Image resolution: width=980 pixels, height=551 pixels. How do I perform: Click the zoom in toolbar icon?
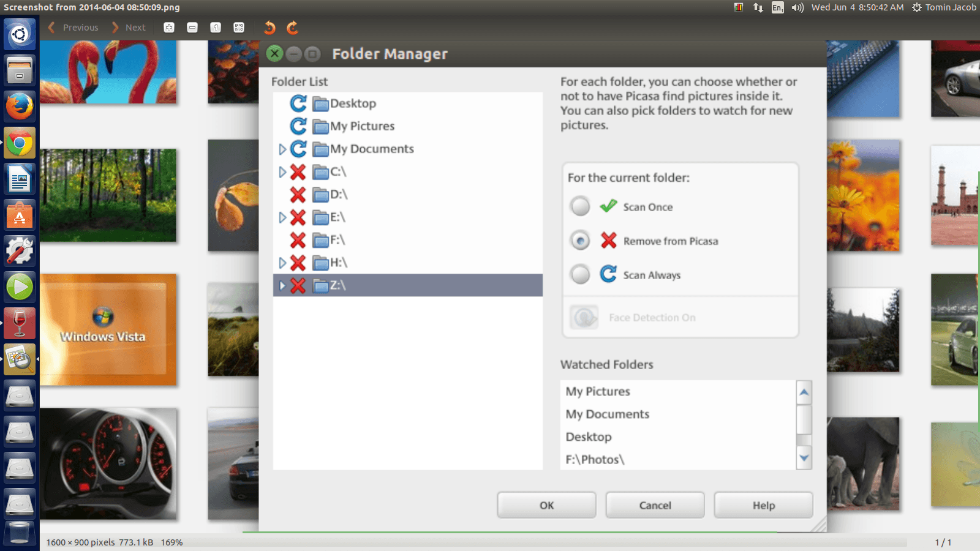point(169,28)
